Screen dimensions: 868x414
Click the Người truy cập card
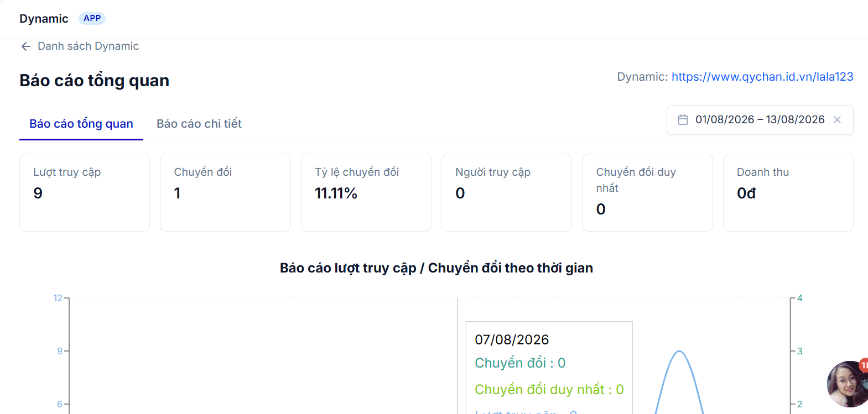pos(507,192)
